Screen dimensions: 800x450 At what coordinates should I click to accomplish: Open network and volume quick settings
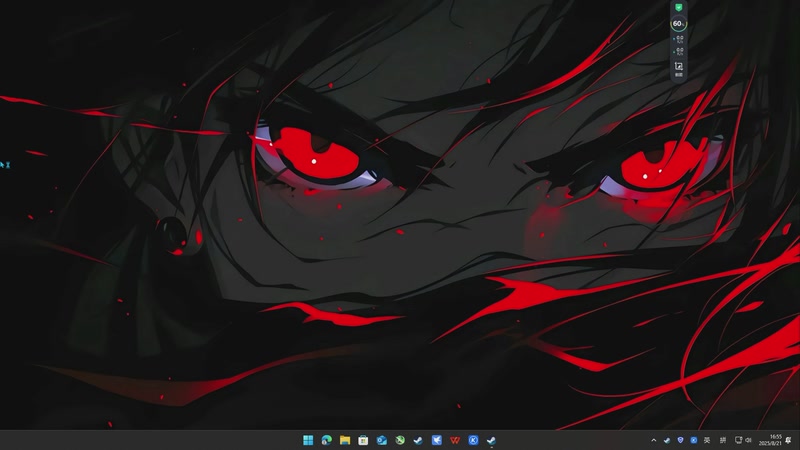[x=743, y=440]
